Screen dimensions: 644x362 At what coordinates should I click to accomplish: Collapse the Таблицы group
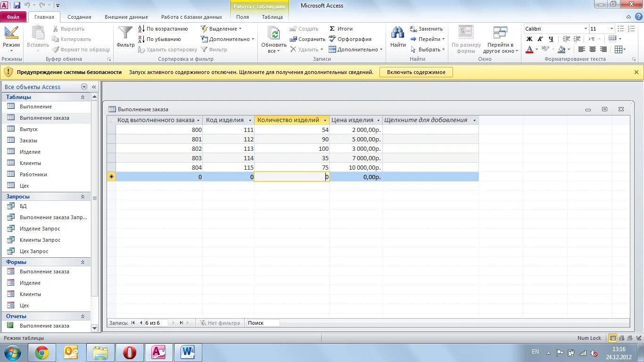[x=83, y=97]
